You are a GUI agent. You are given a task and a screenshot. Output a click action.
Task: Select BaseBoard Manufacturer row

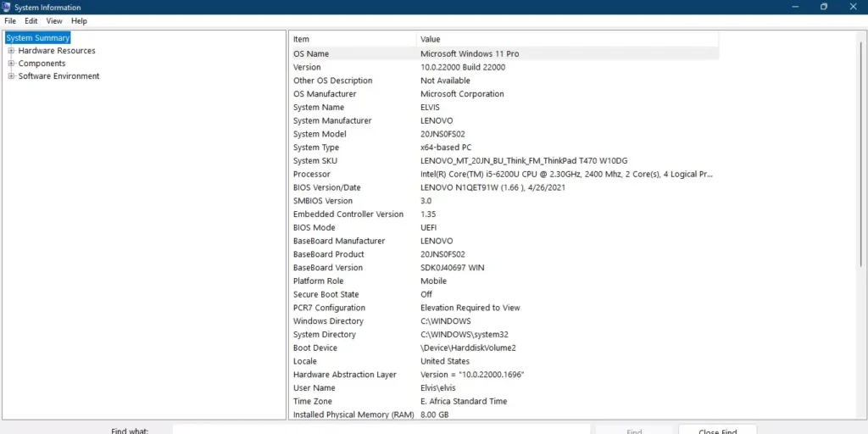504,241
